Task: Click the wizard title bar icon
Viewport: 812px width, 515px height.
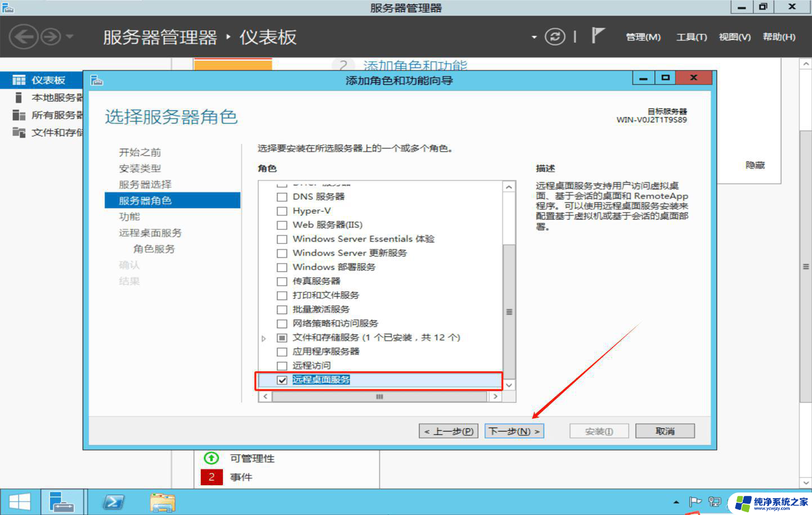Action: [97, 80]
